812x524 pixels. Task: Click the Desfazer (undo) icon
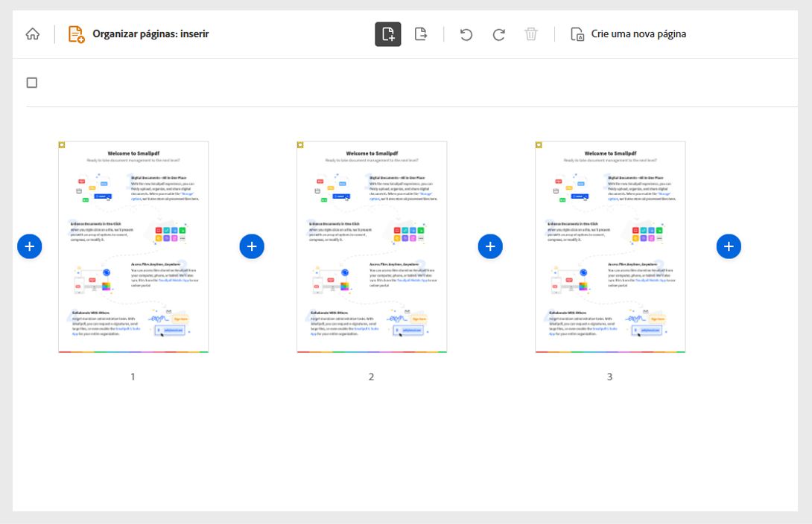466,33
